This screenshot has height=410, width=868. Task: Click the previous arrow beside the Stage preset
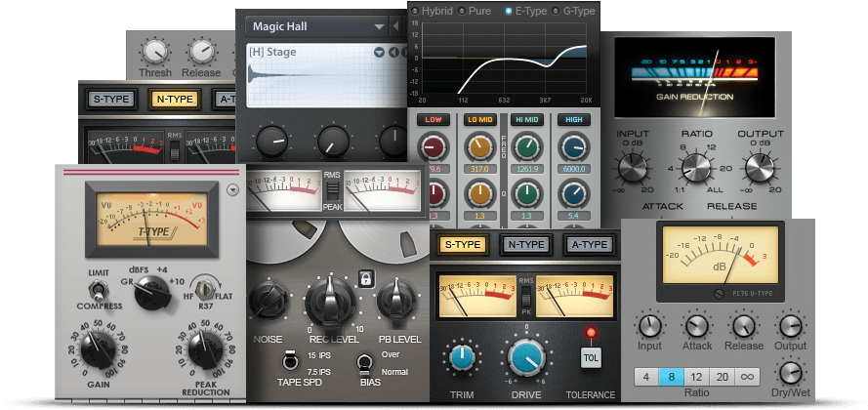393,52
